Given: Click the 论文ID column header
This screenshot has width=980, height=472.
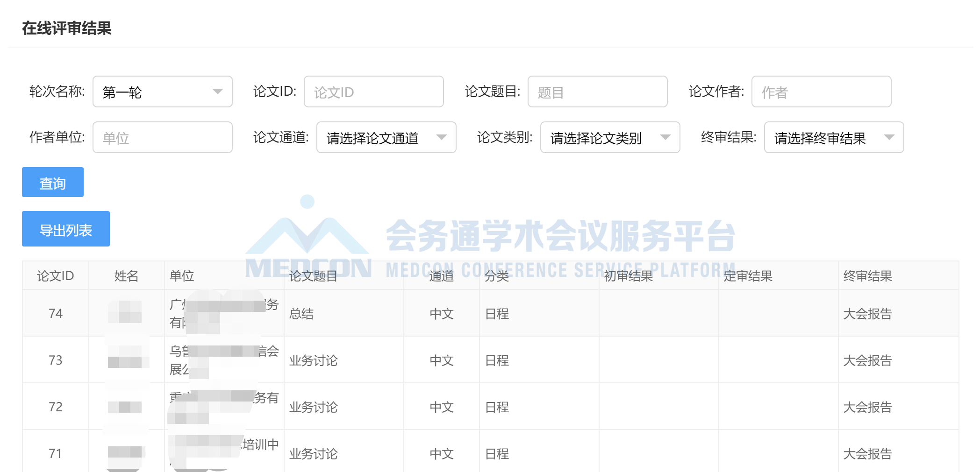Looking at the screenshot, I should pos(56,276).
